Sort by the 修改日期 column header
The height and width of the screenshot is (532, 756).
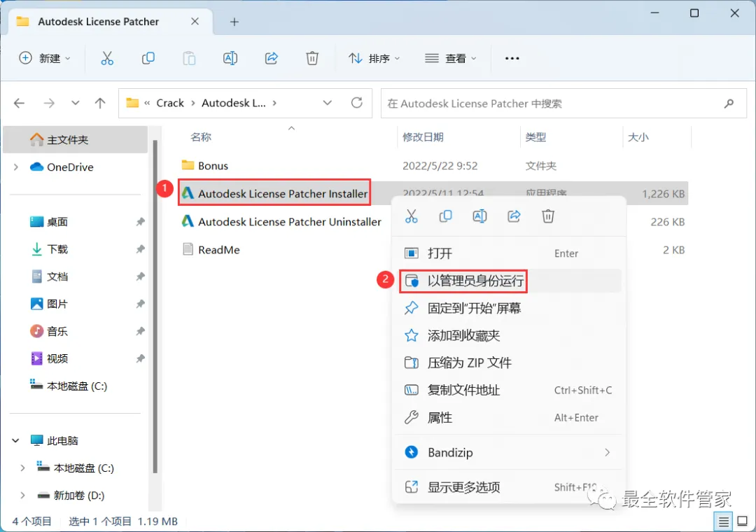[423, 137]
